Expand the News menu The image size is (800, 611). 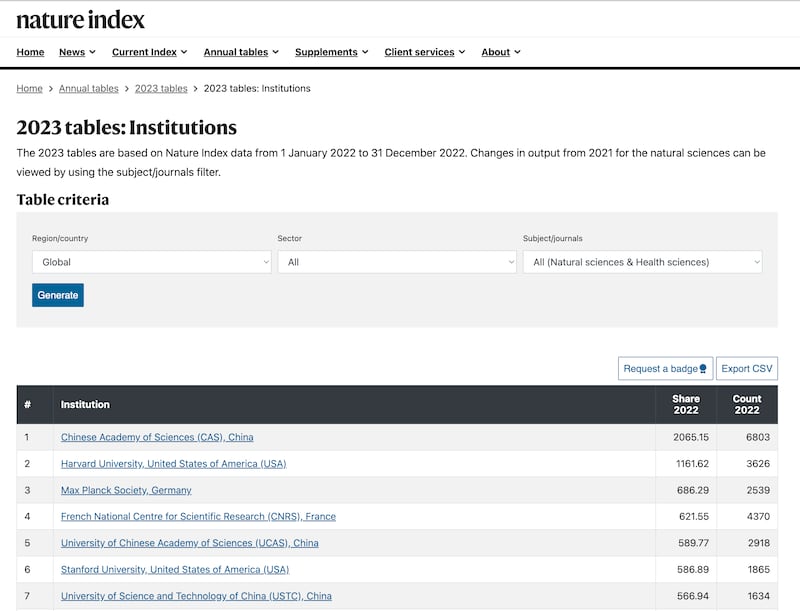77,52
